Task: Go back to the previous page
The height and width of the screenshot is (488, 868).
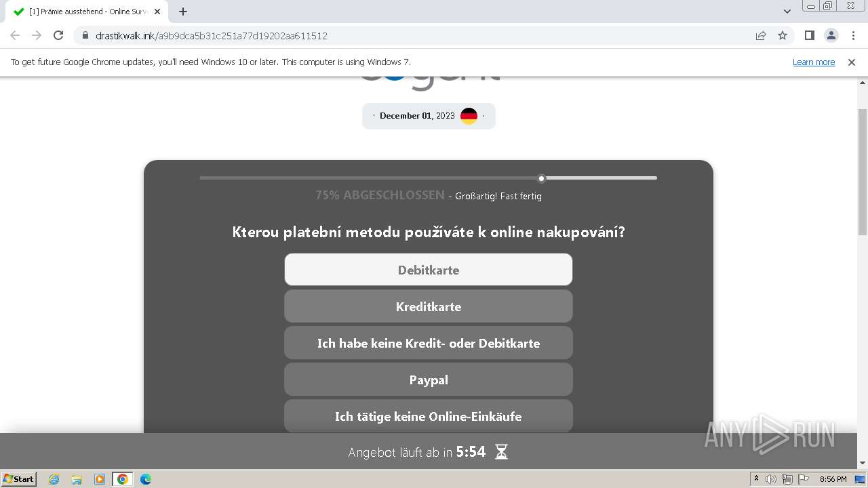Action: click(x=15, y=36)
